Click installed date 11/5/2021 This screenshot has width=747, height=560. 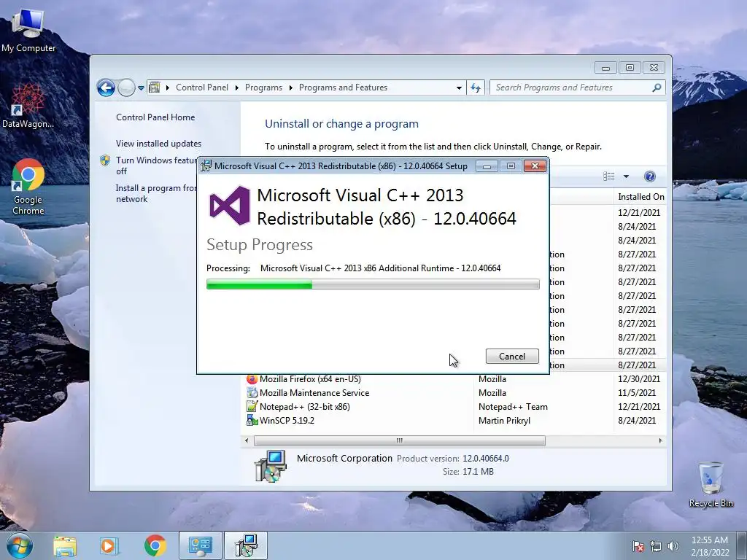tap(637, 393)
